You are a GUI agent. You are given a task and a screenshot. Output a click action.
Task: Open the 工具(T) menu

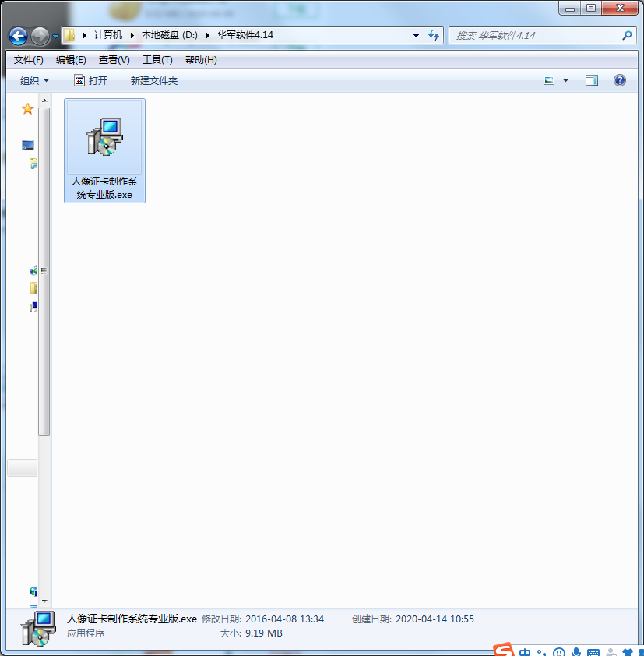157,60
